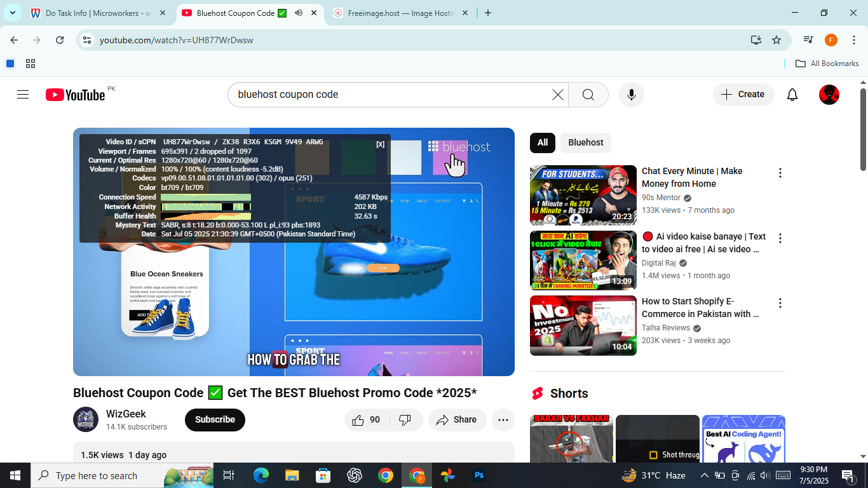The image size is (868, 488).
Task: Open WizGeek channel avatar
Action: [x=86, y=419]
